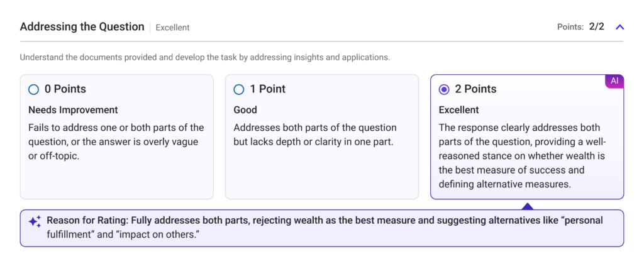Image resolution: width=644 pixels, height=271 pixels.
Task: Click the AI badge on 2 Points card
Action: click(x=614, y=81)
